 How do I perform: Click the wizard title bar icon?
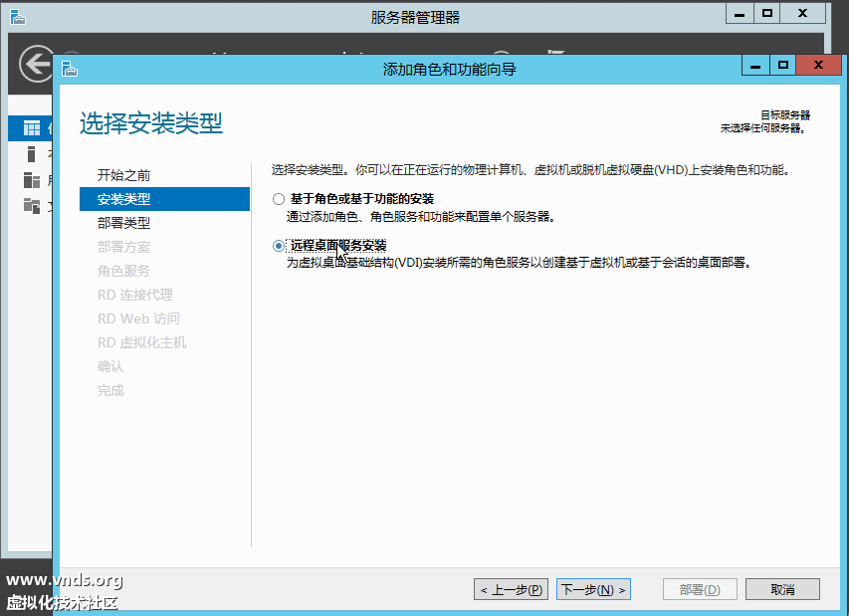click(70, 70)
